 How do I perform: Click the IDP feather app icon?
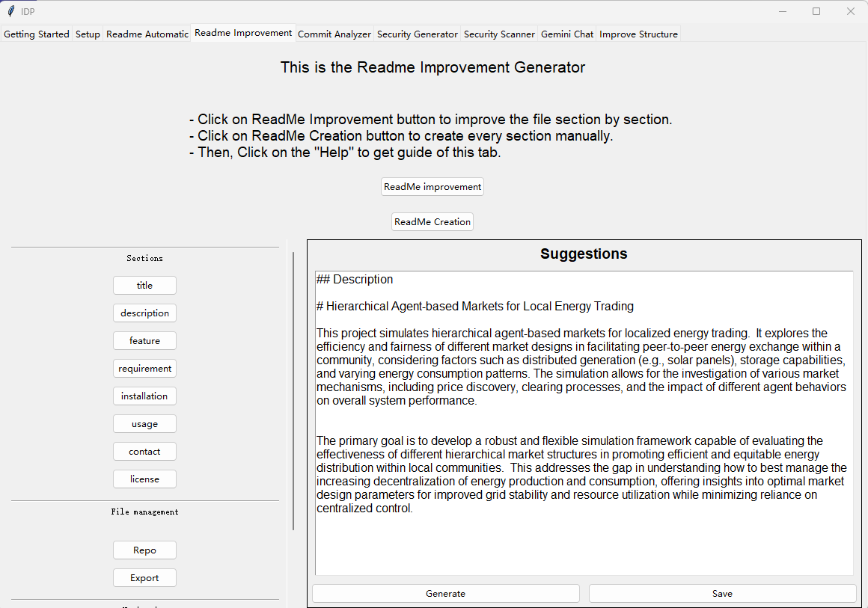click(10, 11)
